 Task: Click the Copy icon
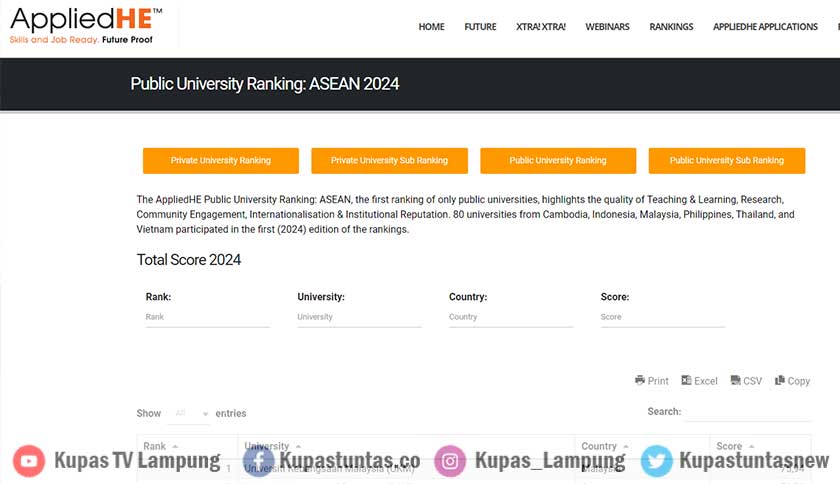point(779,380)
